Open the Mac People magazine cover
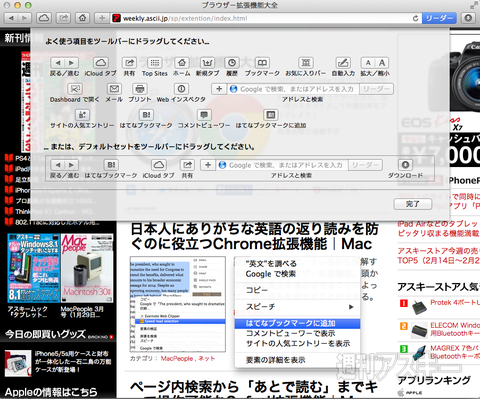 click(87, 268)
